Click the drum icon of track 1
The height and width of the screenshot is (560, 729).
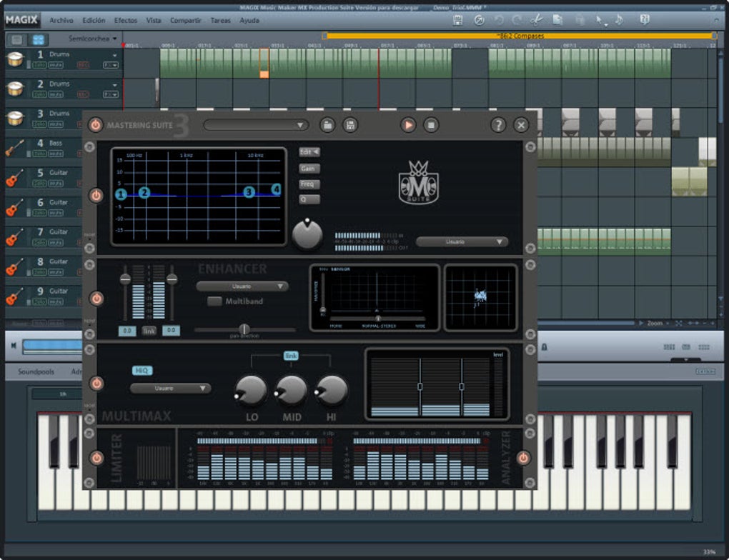(15, 59)
